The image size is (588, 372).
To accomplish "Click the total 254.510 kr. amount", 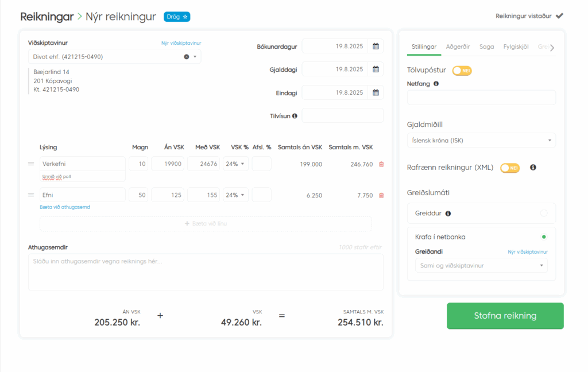I will coord(361,323).
